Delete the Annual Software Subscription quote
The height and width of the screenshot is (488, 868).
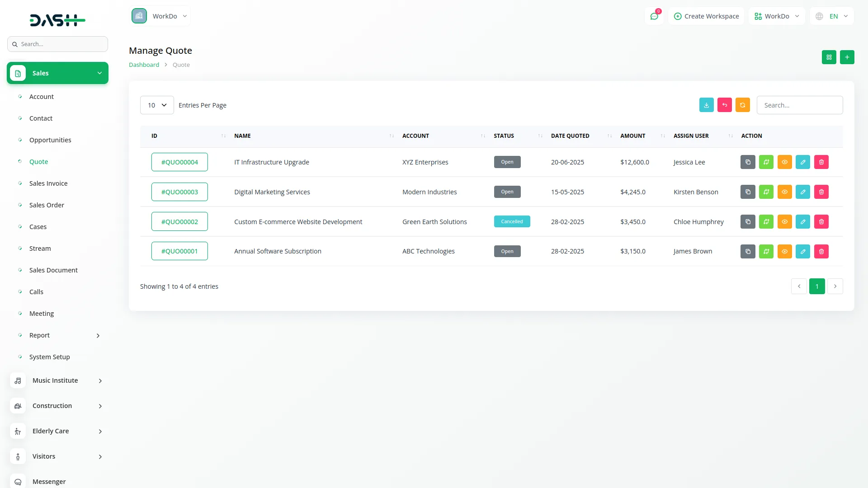coord(821,252)
